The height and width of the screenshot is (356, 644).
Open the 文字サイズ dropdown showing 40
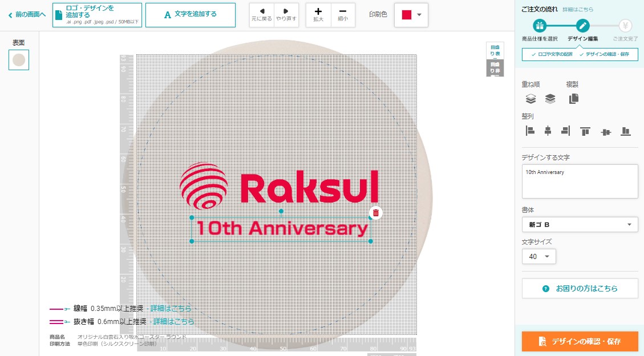click(538, 257)
